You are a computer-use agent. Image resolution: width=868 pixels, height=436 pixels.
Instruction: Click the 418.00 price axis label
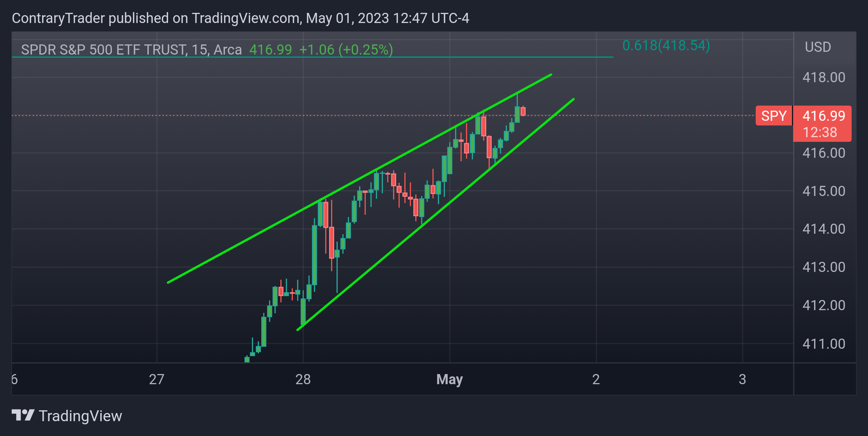(824, 77)
